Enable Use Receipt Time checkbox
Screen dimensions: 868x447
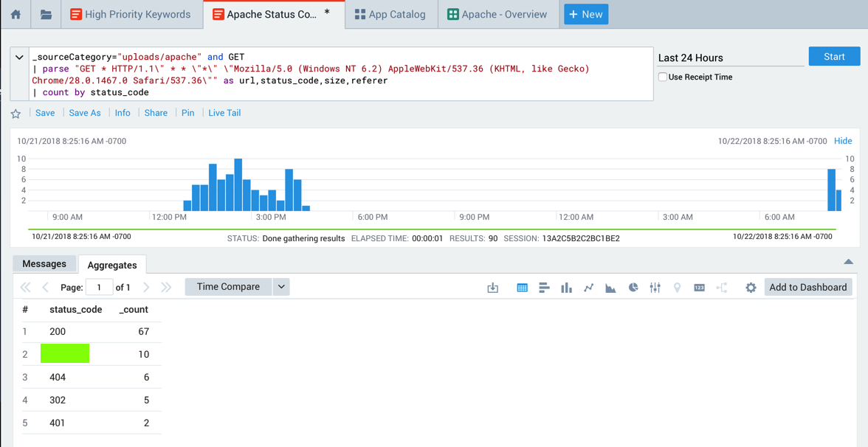[663, 77]
